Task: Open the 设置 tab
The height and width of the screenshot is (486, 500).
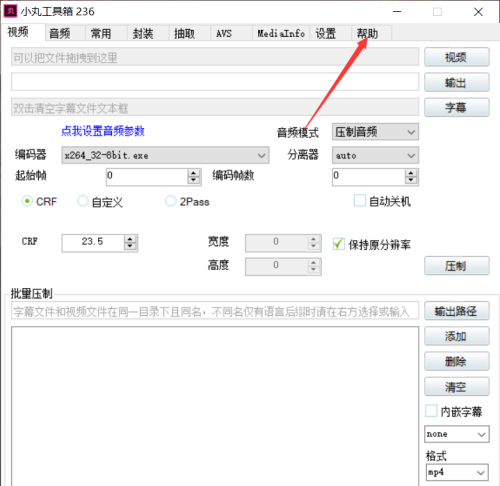Action: pos(330,33)
